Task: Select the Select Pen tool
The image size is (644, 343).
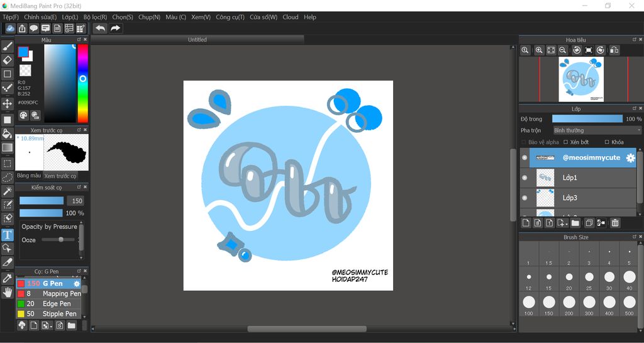Action: pyautogui.click(x=8, y=205)
